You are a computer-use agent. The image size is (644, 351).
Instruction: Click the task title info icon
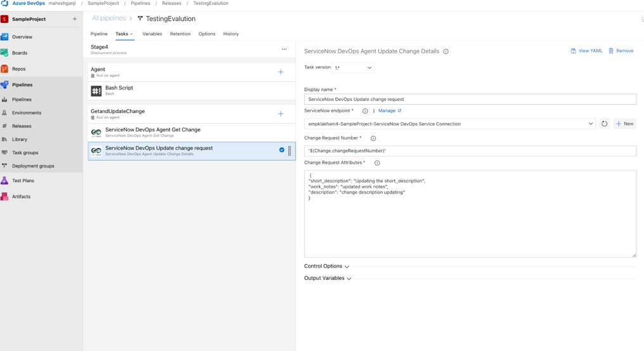(x=446, y=51)
